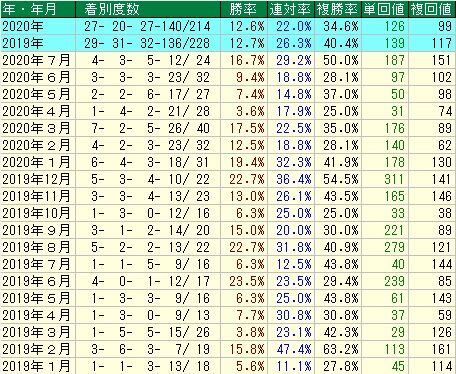Screen dimensions: 456x374
Task: Click the 143 複回値 value for 2019年5月
Action: pyautogui.click(x=442, y=298)
